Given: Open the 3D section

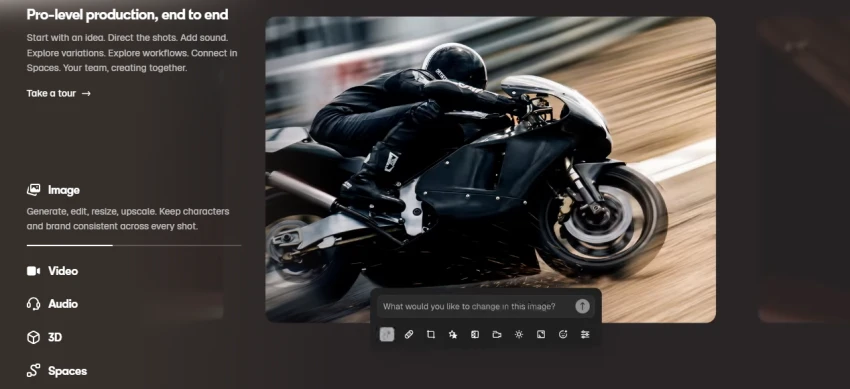Looking at the screenshot, I should coord(44,338).
